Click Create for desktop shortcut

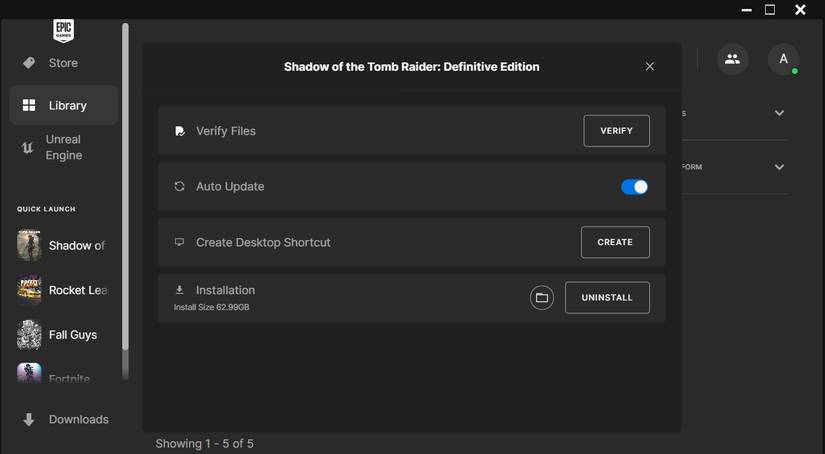pyautogui.click(x=615, y=242)
